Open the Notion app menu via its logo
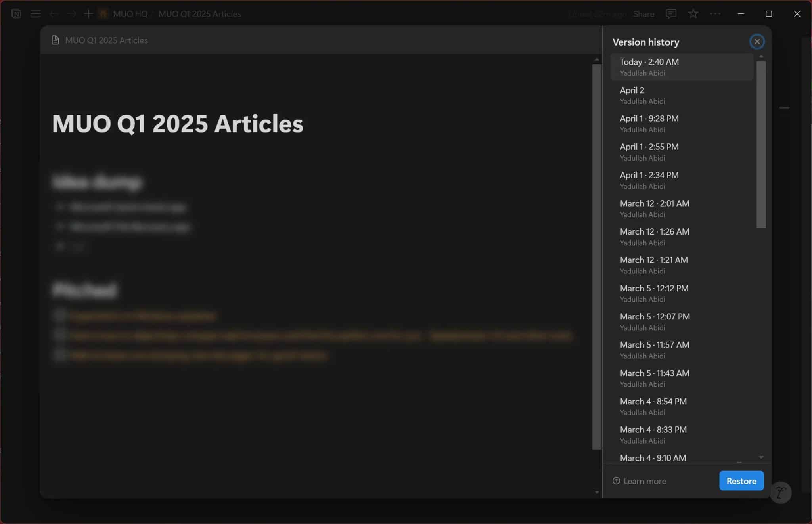The height and width of the screenshot is (524, 812). (16, 13)
